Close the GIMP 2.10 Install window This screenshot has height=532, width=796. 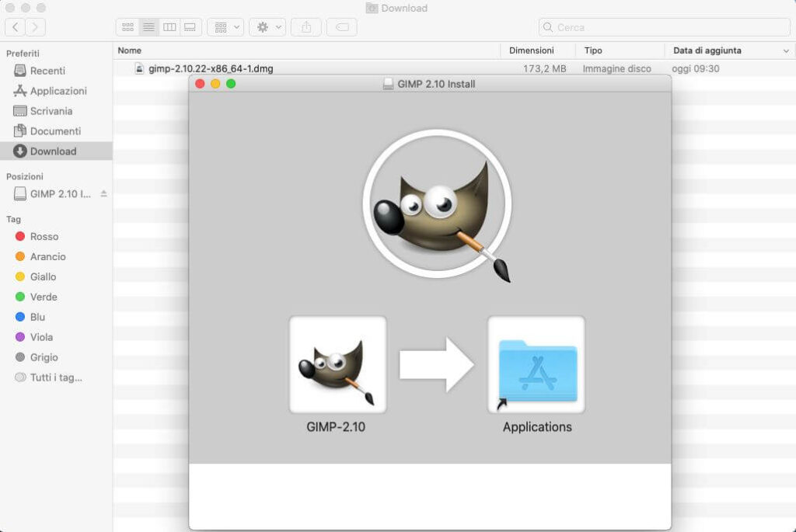(x=200, y=84)
